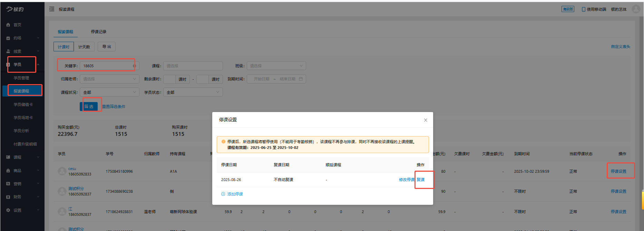Click the 银豹 logo in the sidebar

pos(15,9)
